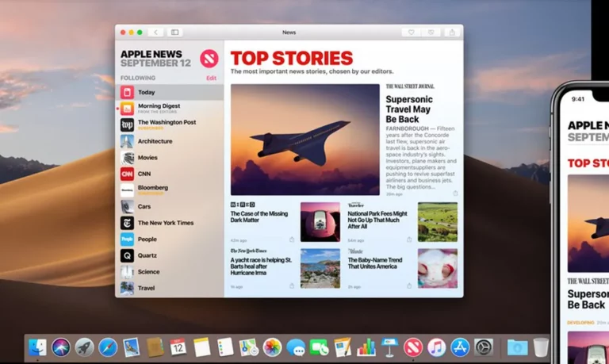Viewport: 609px width, 364px height.
Task: Open Pages in the Dock
Action: (343, 347)
